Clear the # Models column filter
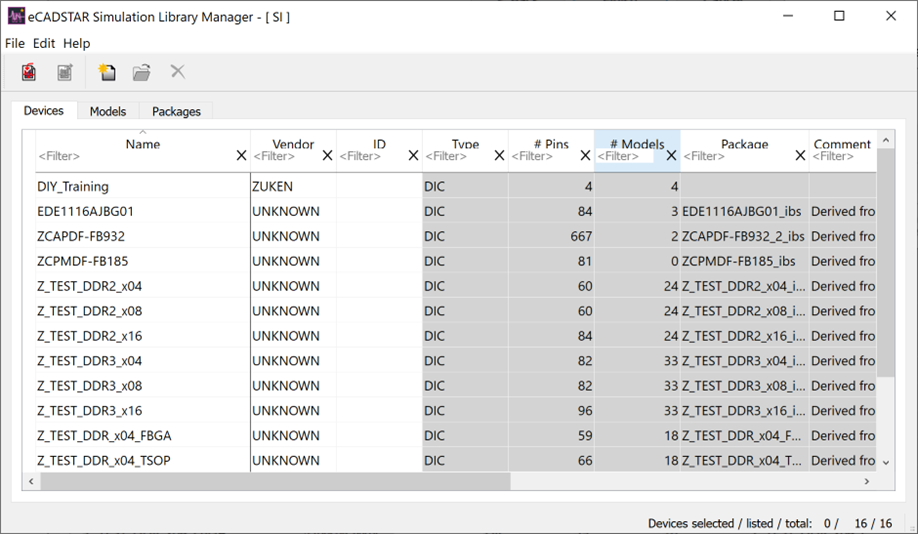918x534 pixels. tap(672, 155)
